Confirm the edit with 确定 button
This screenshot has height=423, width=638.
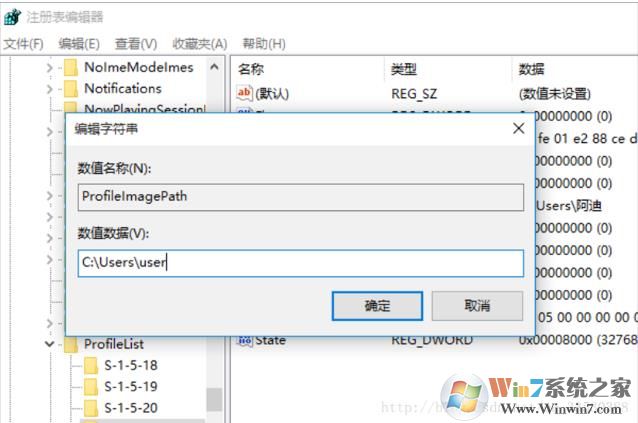pyautogui.click(x=377, y=305)
